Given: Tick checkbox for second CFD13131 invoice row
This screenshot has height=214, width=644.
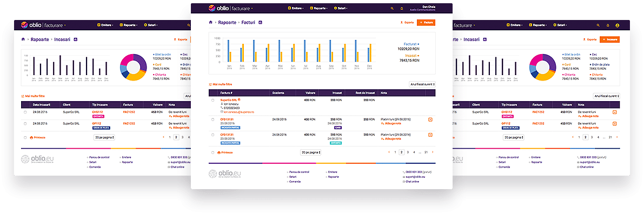Looking at the screenshot, I should point(213,135).
